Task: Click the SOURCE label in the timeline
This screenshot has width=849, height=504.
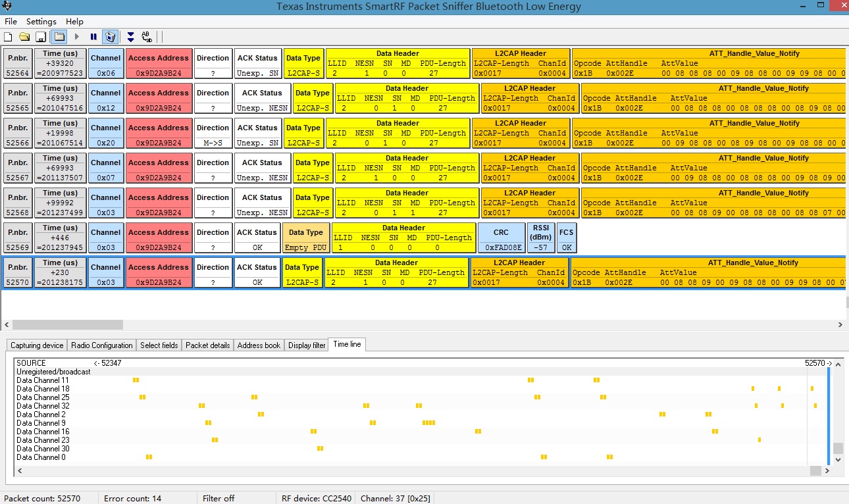Action: click(31, 363)
